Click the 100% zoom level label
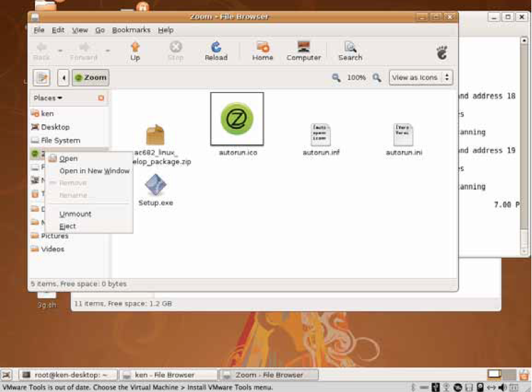This screenshot has height=392, width=532. (x=356, y=78)
